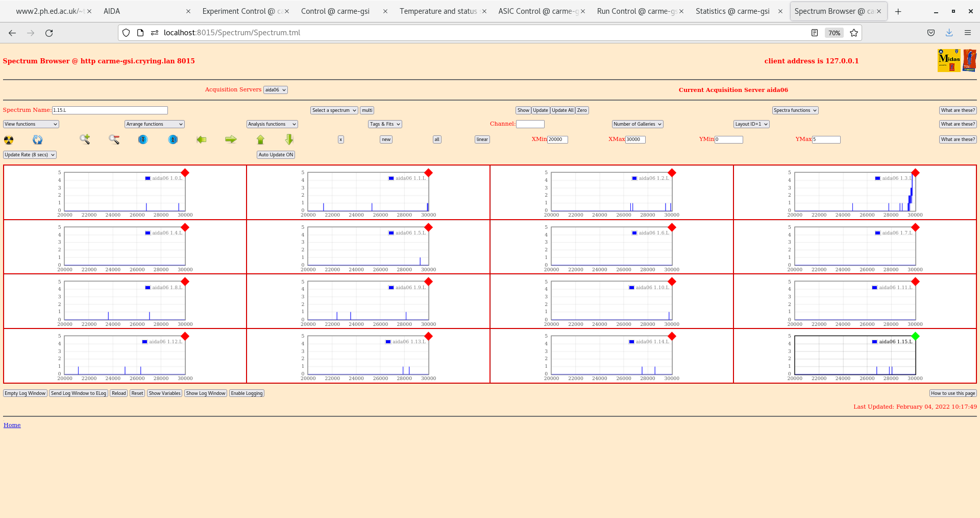This screenshot has width=980, height=518.
Task: Click the green left arrow icon
Action: (x=201, y=139)
